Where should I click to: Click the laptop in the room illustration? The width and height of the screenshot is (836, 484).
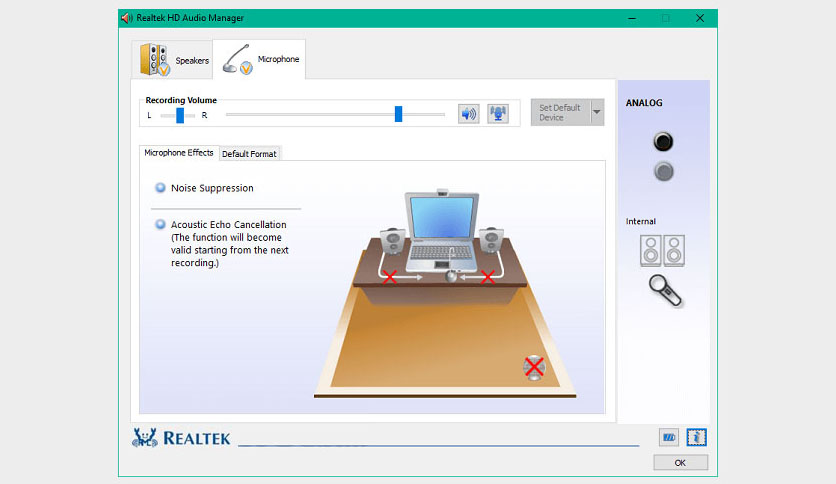(442, 231)
